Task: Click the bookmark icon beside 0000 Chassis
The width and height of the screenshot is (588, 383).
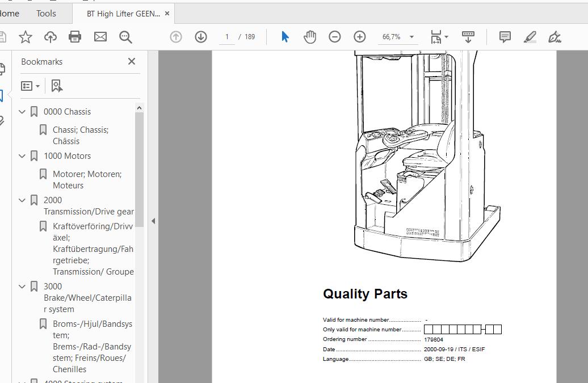Action: pyautogui.click(x=34, y=112)
